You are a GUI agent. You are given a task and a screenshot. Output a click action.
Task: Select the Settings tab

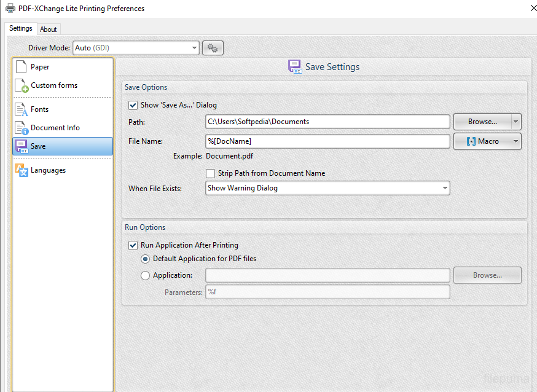(x=21, y=29)
